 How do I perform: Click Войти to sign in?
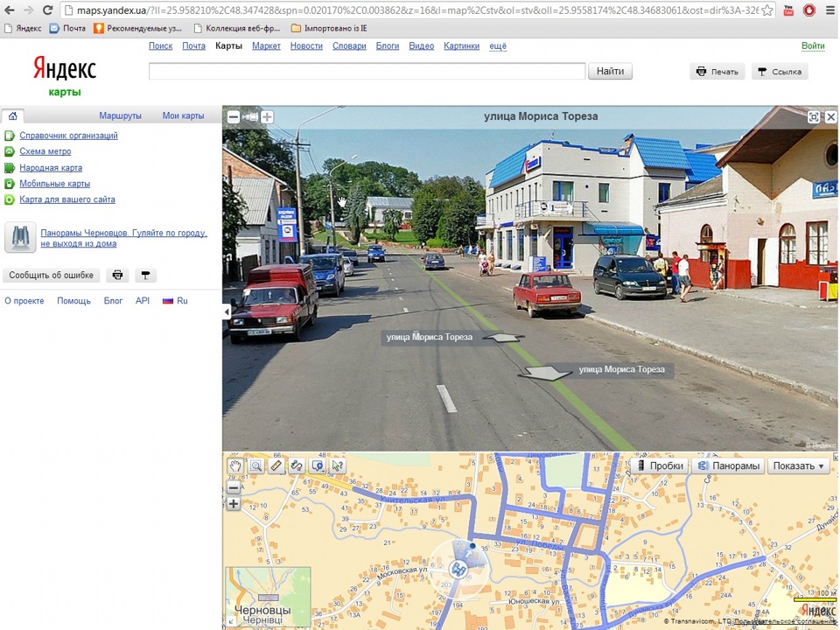(x=813, y=46)
